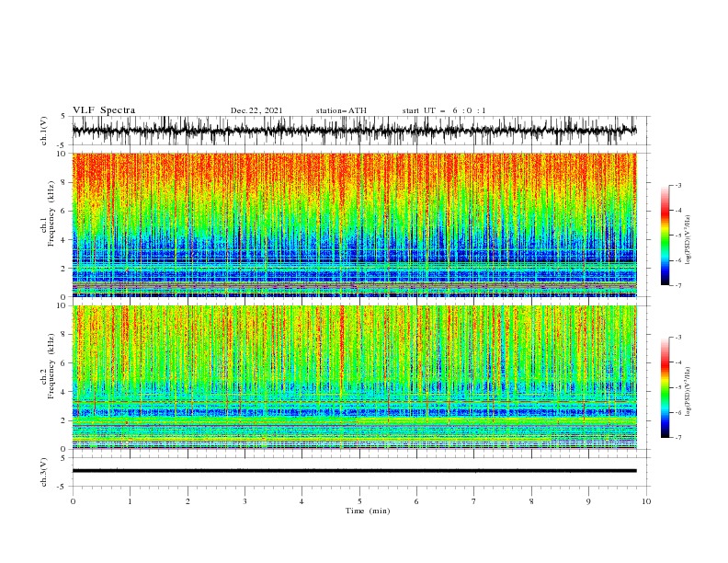Click the ch.2 spectrogram color scale bar
Image resolution: width=728 pixels, height=563 pixels.
coord(665,387)
